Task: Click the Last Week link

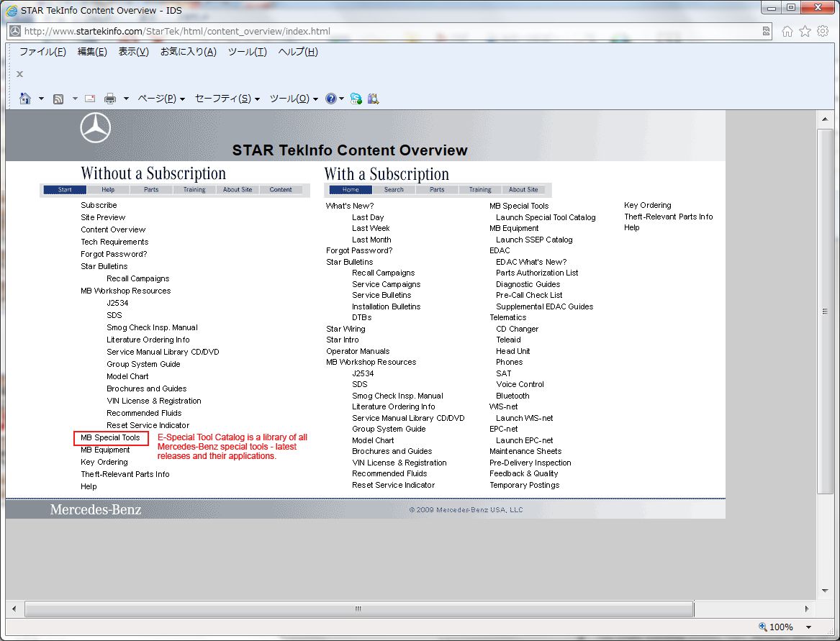Action: [x=371, y=229]
